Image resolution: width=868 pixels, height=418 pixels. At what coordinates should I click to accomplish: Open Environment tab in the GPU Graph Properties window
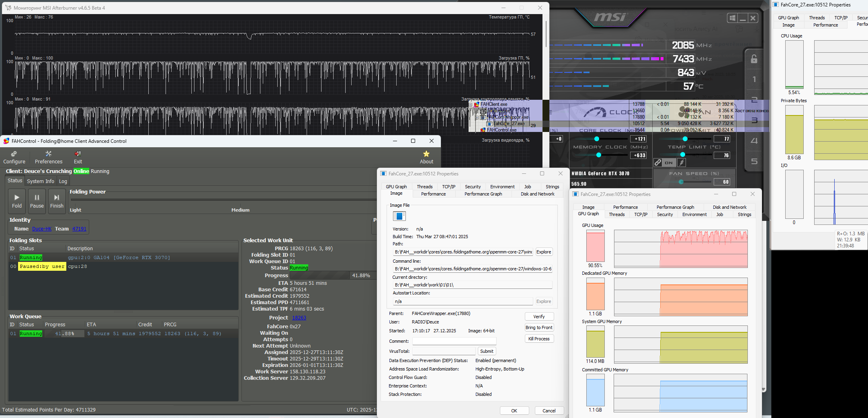pos(694,214)
